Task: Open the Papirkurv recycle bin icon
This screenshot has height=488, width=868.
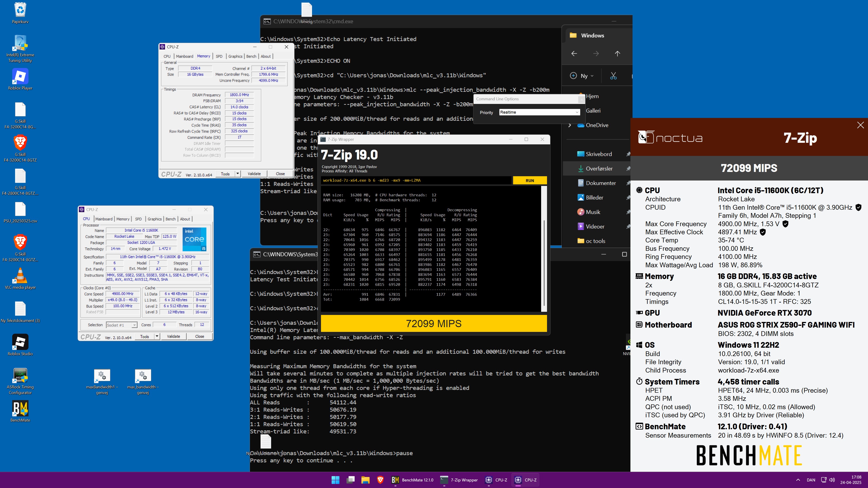Action: click(20, 13)
